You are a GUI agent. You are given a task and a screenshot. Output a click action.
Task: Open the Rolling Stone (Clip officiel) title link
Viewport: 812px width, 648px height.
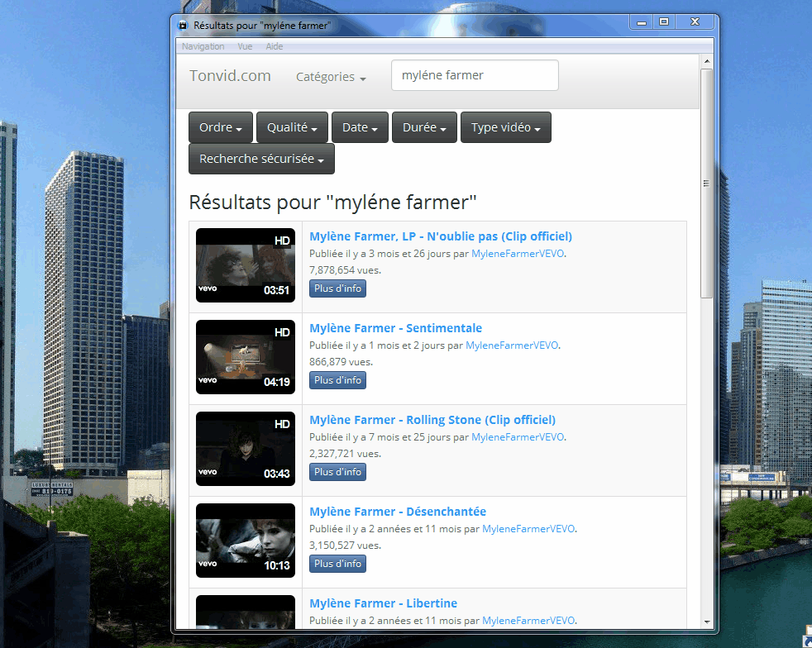(432, 420)
